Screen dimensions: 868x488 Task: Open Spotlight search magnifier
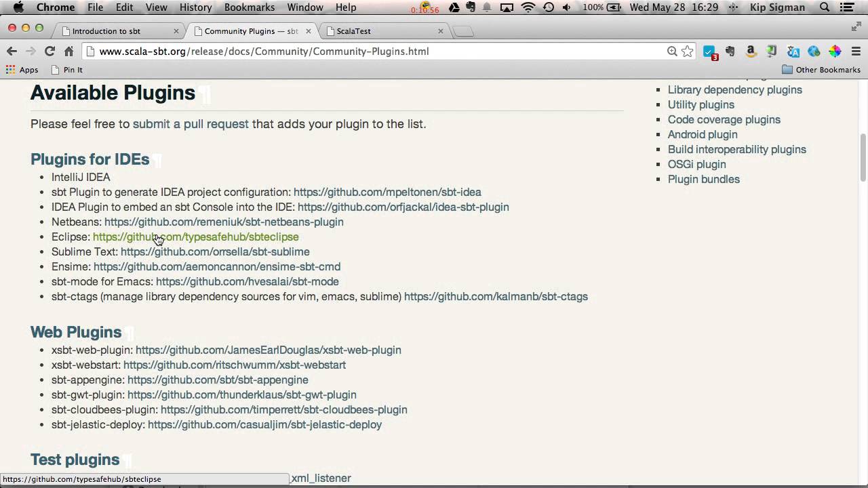pos(825,7)
